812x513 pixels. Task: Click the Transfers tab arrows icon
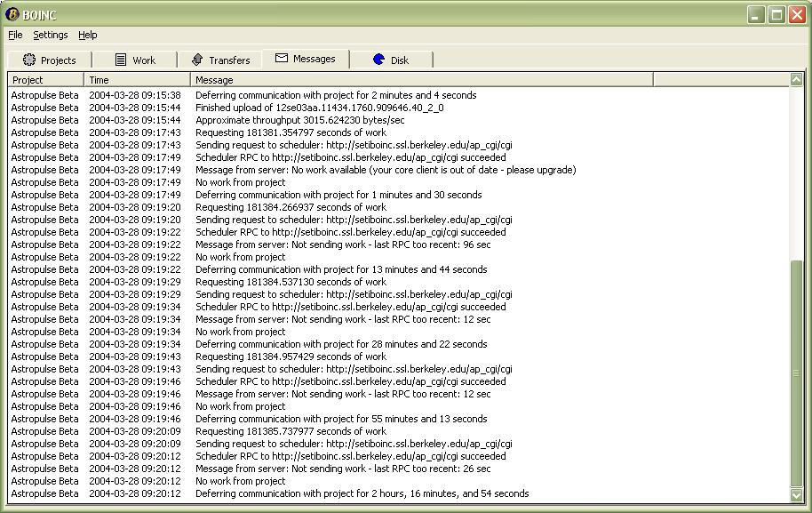(x=197, y=60)
